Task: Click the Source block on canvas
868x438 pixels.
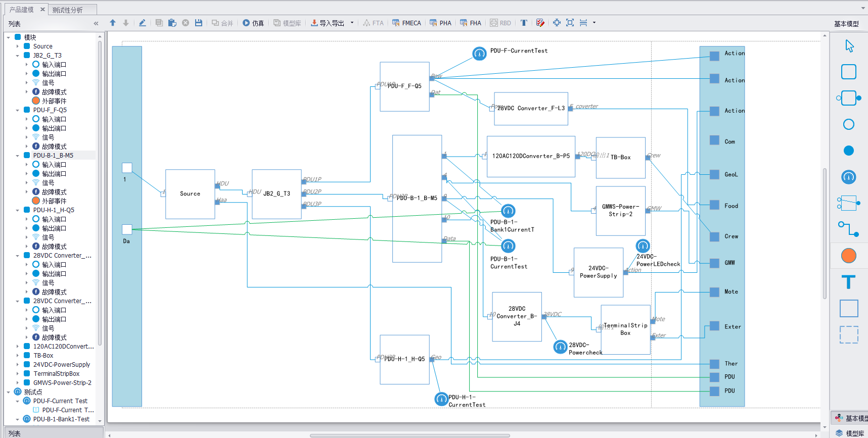Action: coord(190,194)
